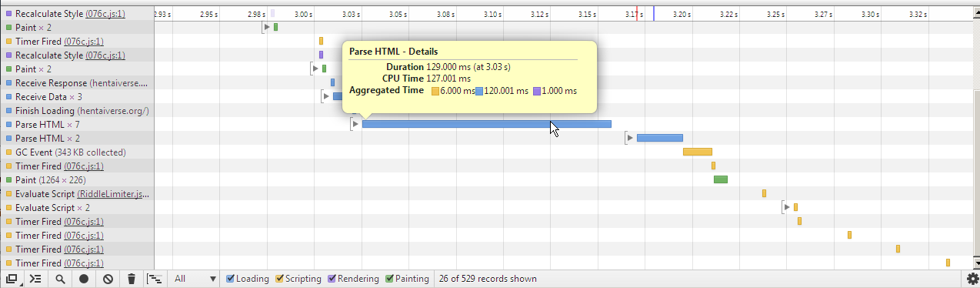Expand the Parse HTML × 7 record
This screenshot has width=980, height=288.
tap(355, 124)
